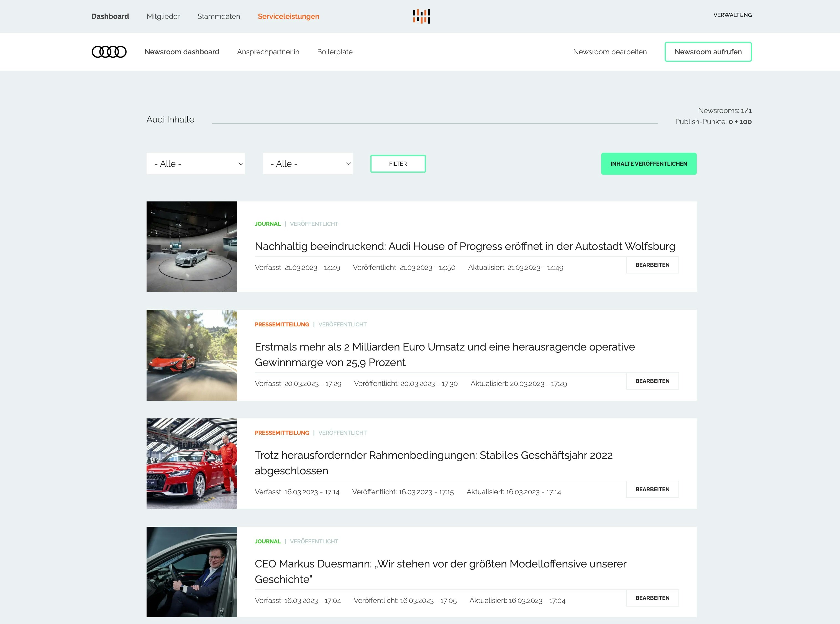Click Bearbeiten for Geschäftsjahr 2022 article

coord(652,489)
